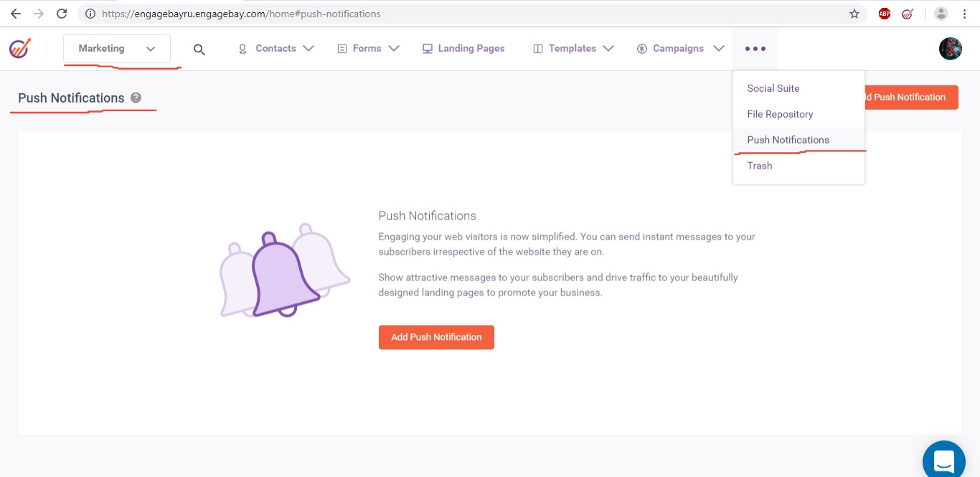980x477 pixels.
Task: Click the EngageBay logo icon
Action: [x=20, y=49]
